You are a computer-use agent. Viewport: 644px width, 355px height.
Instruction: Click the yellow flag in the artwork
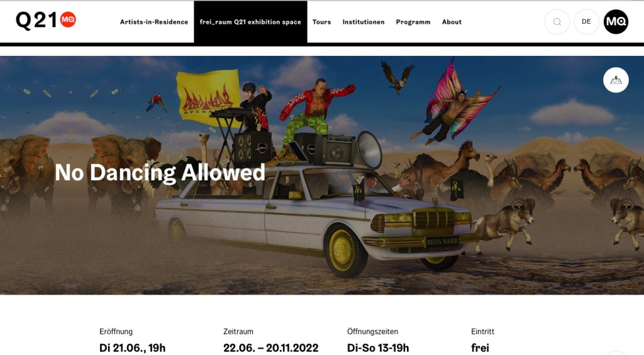(x=208, y=97)
